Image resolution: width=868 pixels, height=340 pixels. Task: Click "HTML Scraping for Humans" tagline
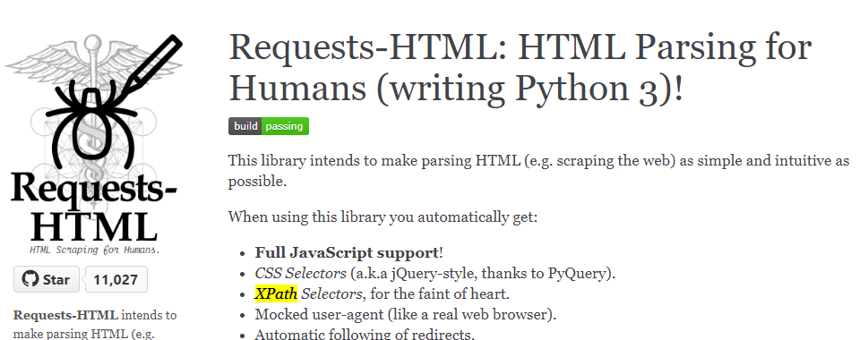[x=95, y=250]
